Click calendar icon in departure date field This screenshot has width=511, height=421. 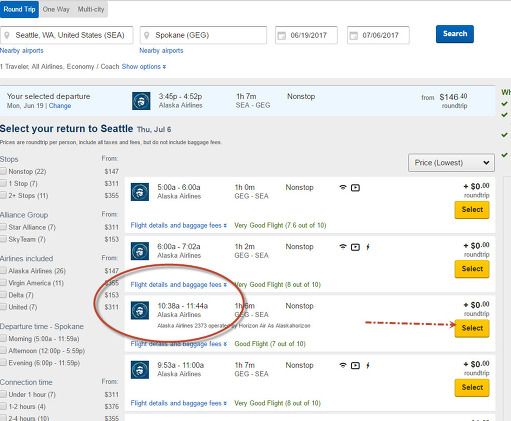[x=282, y=35]
